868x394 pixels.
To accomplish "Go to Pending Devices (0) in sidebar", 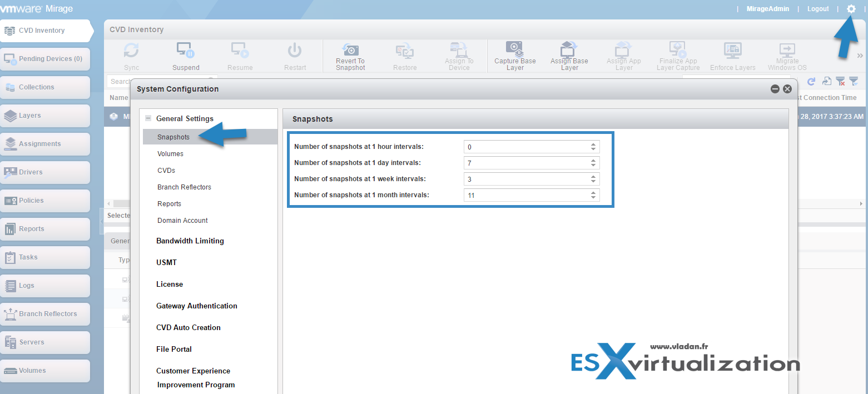I will pos(45,59).
